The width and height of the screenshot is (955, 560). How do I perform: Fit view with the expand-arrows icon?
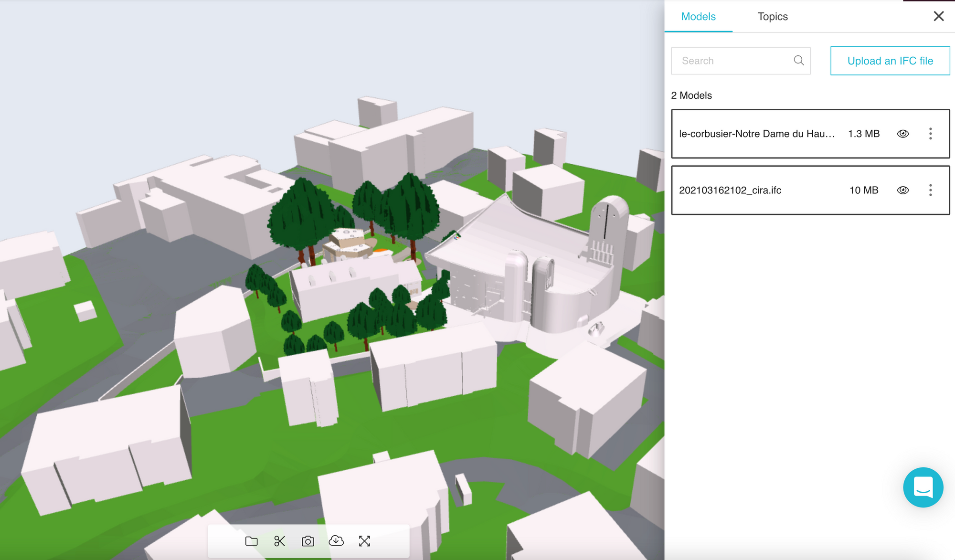364,541
